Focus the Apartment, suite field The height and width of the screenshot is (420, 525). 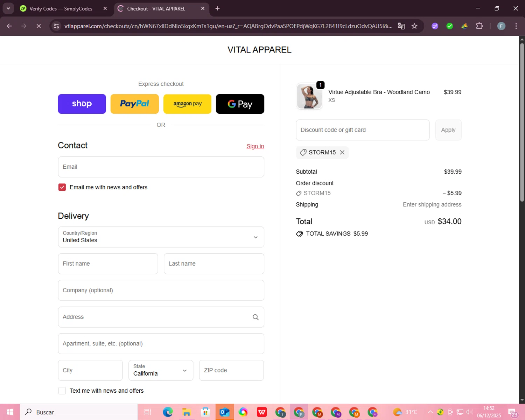pos(161,344)
